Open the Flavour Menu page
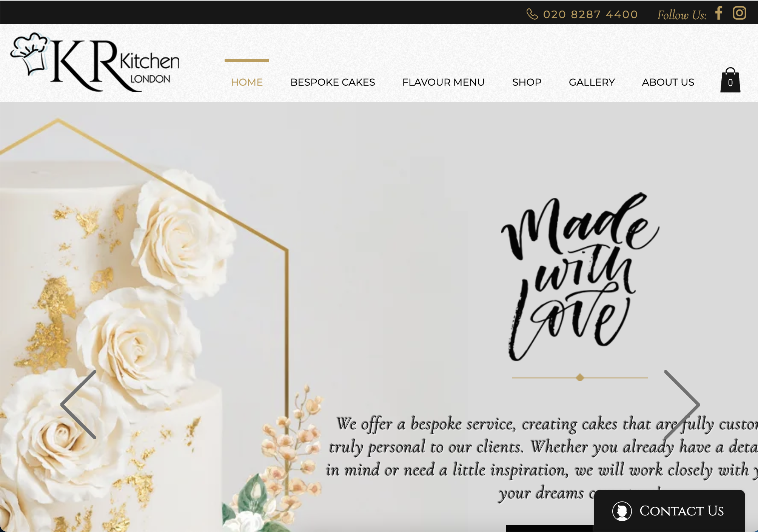Image resolution: width=758 pixels, height=532 pixels. 443,82
